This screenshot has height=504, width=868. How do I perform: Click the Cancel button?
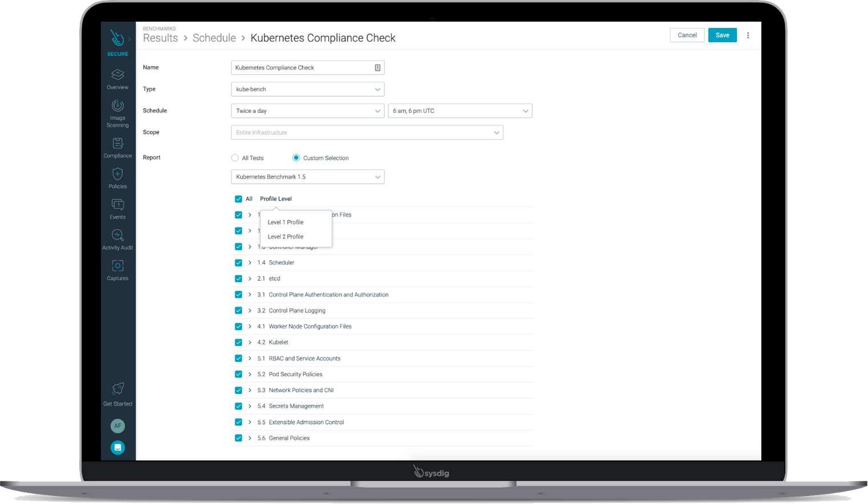coord(687,35)
